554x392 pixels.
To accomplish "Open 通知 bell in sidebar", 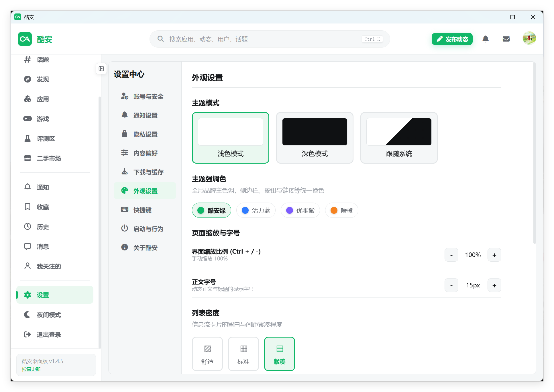I will [x=27, y=187].
